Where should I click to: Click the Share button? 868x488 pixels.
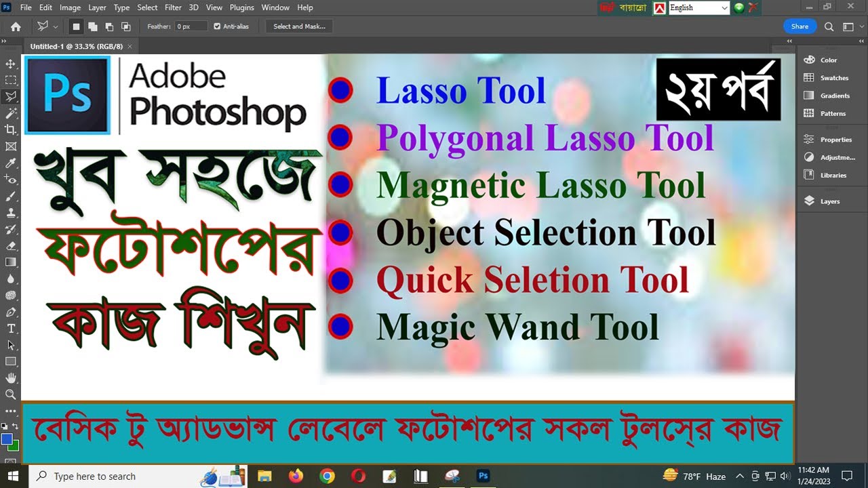800,26
